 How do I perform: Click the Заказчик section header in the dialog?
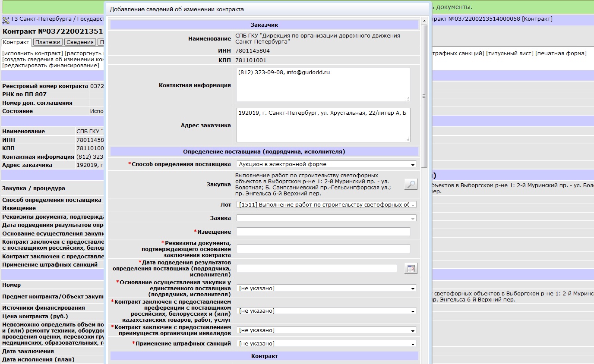pos(264,25)
